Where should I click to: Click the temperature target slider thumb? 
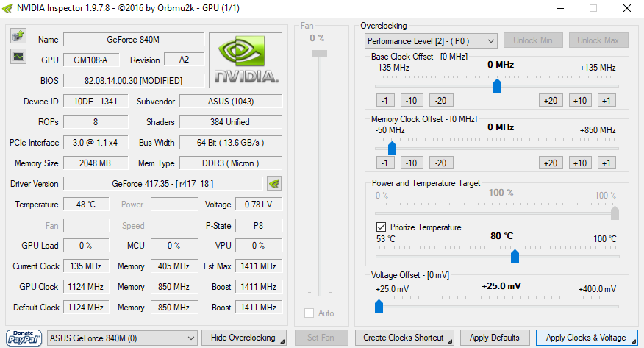[x=515, y=256]
